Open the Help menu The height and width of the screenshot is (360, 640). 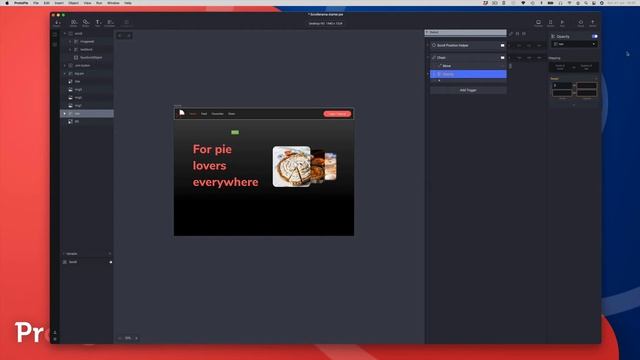point(128,3)
